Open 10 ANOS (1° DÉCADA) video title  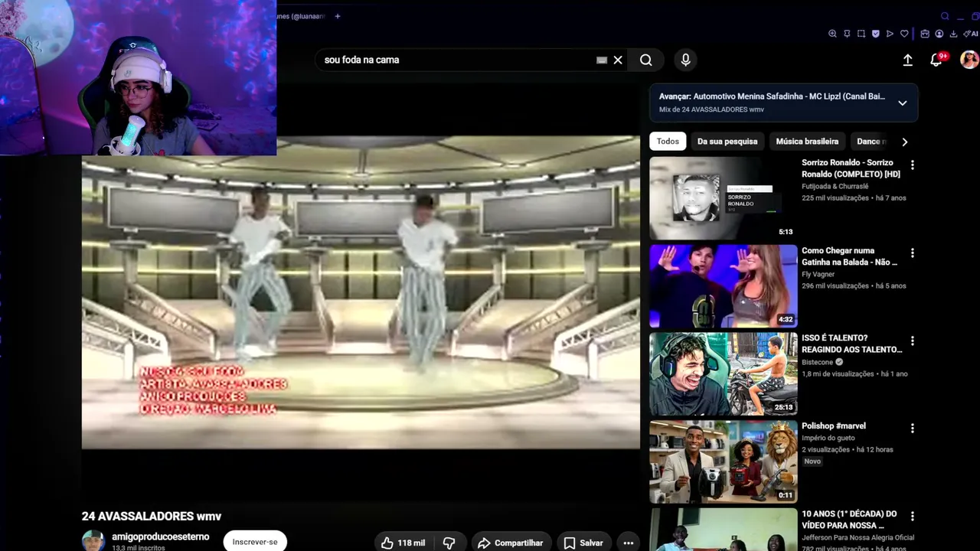click(x=849, y=520)
